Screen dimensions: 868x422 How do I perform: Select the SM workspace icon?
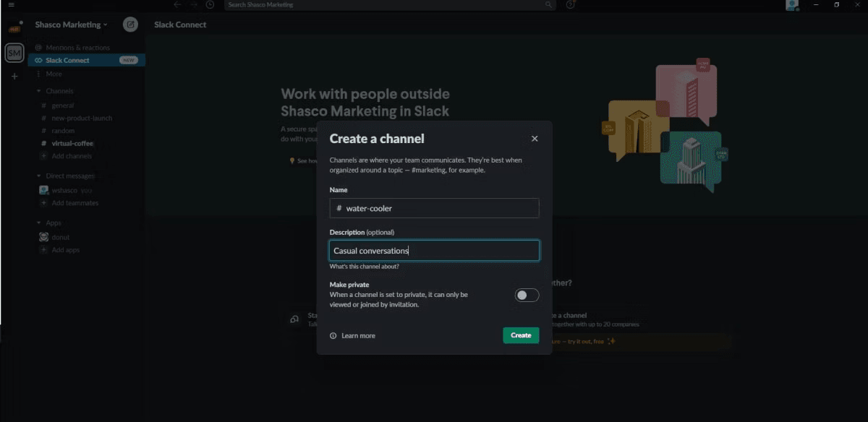[x=14, y=53]
